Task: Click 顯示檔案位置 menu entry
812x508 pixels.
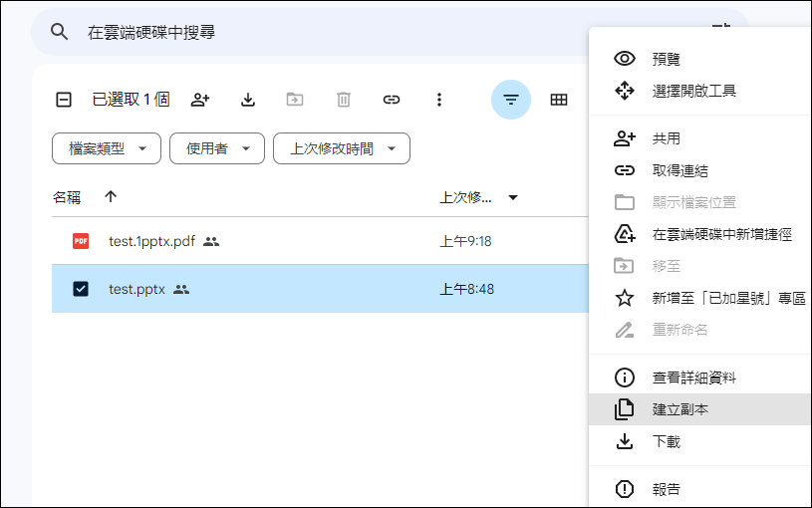Action: pos(700,202)
